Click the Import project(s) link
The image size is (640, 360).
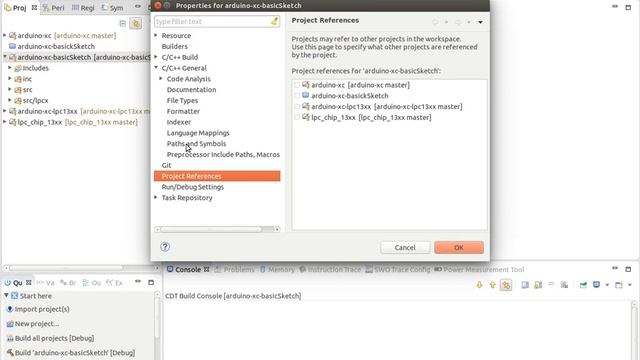click(x=42, y=309)
